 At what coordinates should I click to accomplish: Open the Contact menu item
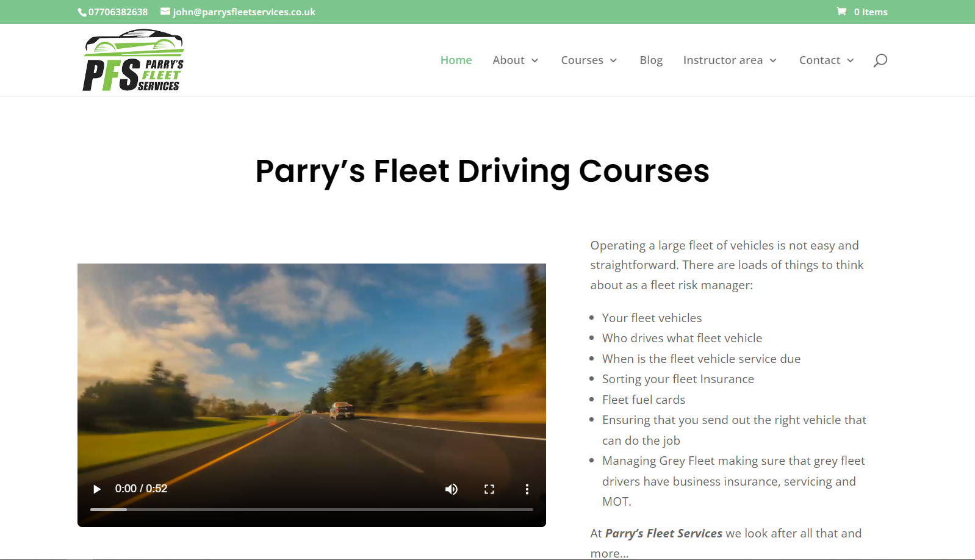click(x=820, y=60)
